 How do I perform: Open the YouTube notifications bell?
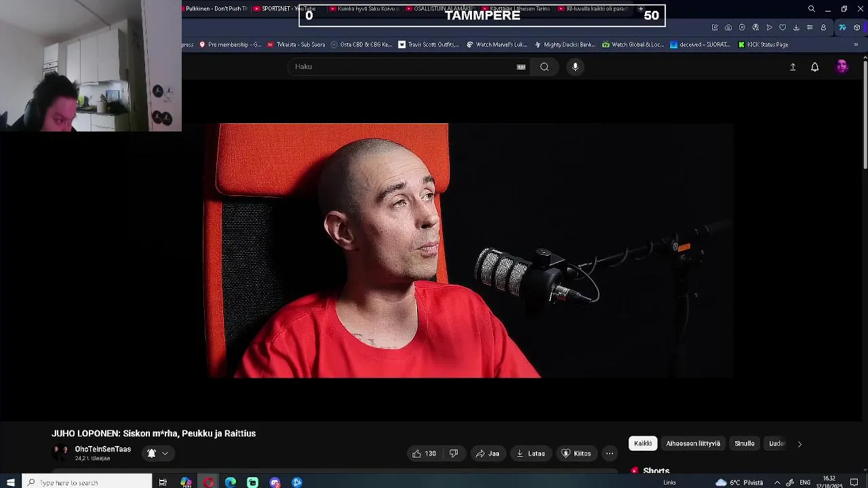pos(814,66)
